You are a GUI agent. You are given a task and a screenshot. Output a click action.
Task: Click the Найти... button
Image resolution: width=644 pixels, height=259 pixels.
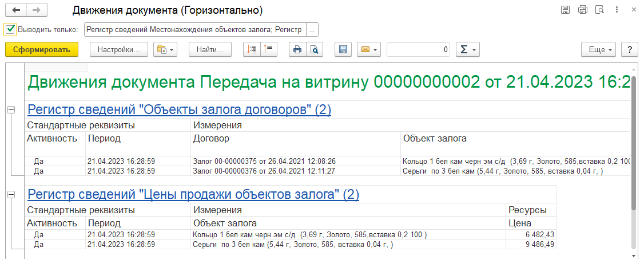coord(210,49)
